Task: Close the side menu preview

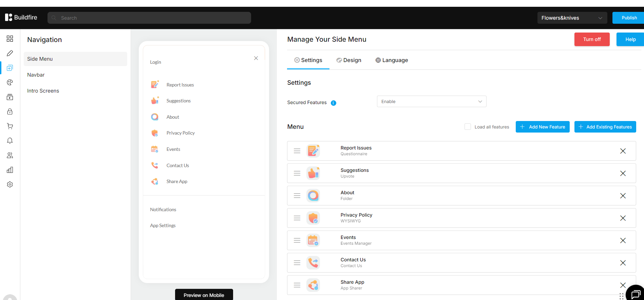Action: [256, 58]
